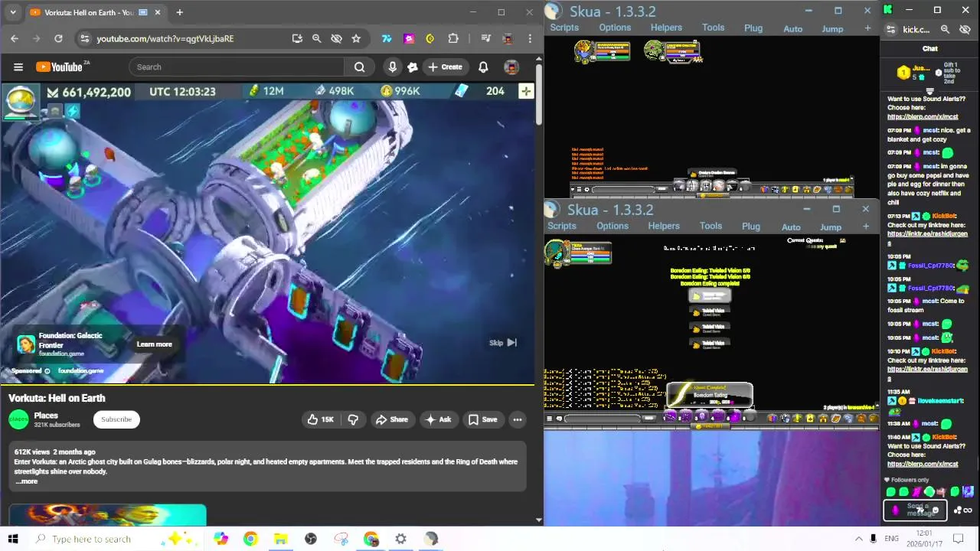The width and height of the screenshot is (980, 551).
Task: Open the Tools menu in top Skua window
Action: pos(713,28)
